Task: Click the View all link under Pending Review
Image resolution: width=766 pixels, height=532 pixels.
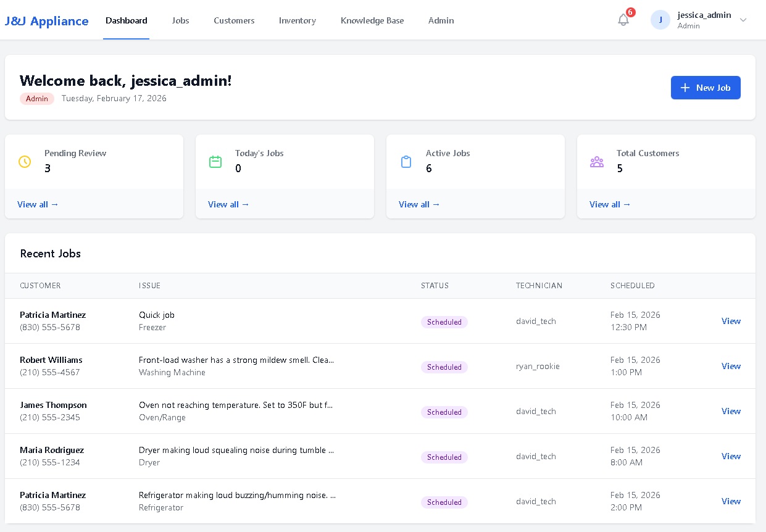Action: coord(38,204)
